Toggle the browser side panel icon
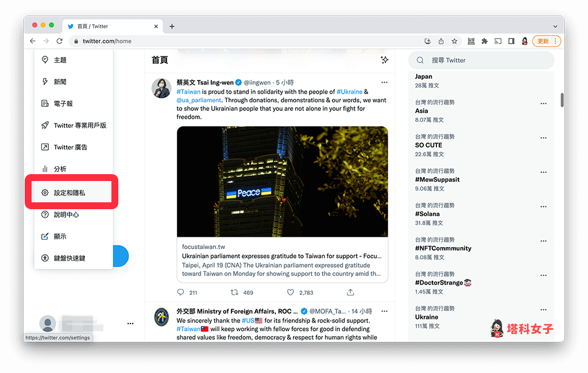 point(511,41)
